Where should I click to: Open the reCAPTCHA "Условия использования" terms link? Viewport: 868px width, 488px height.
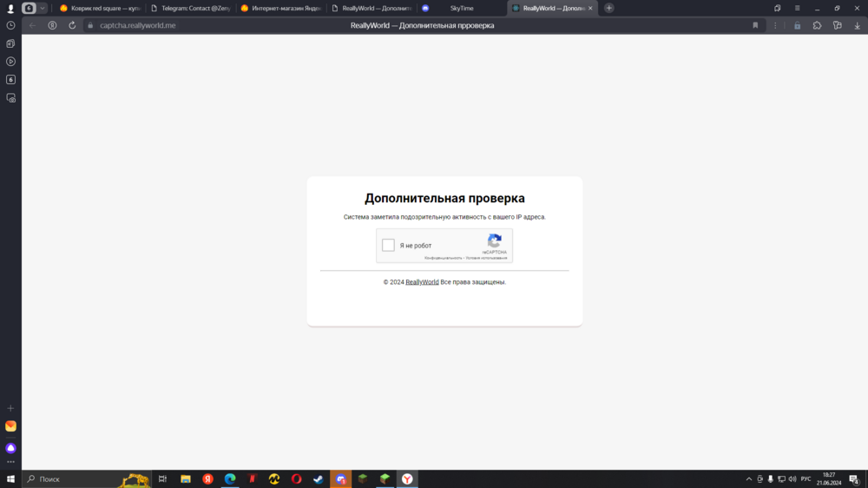click(x=487, y=258)
